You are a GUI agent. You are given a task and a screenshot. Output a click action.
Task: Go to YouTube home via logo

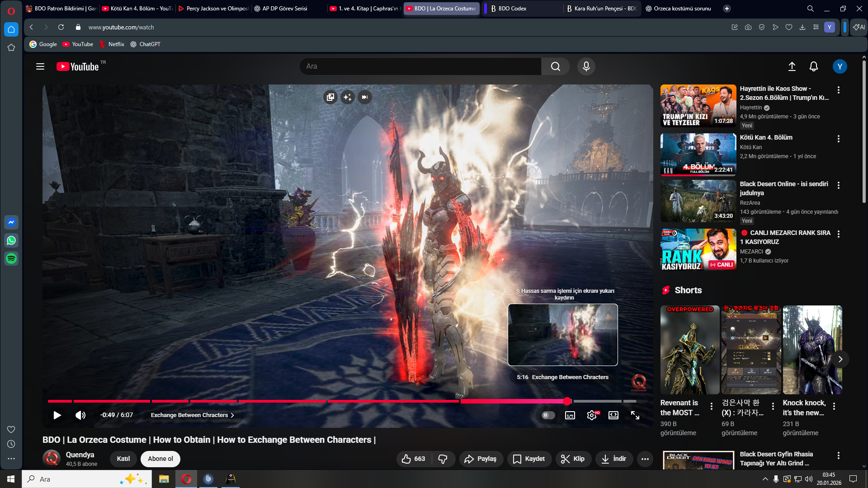[78, 66]
